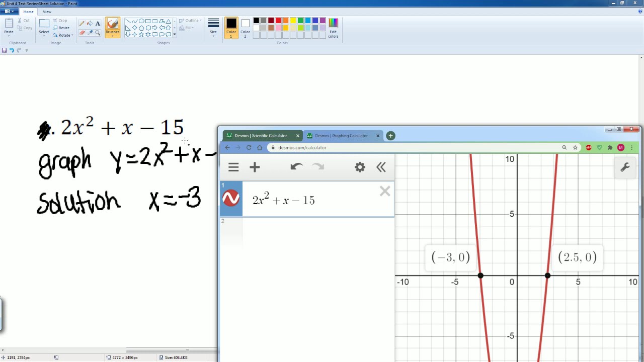Delete expression 1 with the X
The height and width of the screenshot is (362, 644).
385,191
